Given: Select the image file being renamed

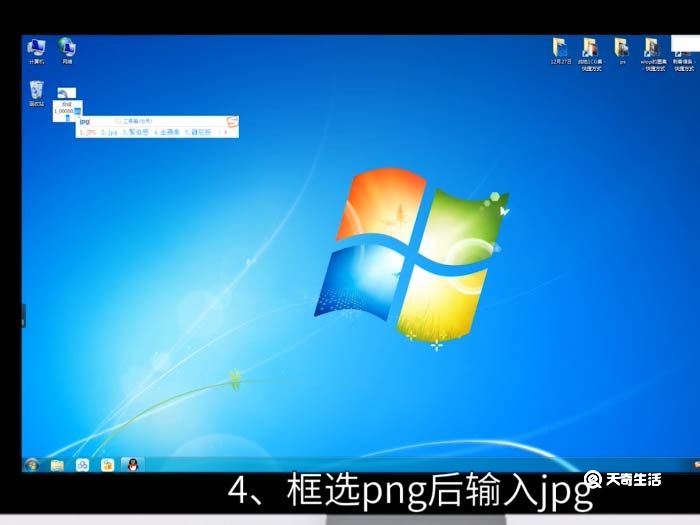Looking at the screenshot, I should [x=67, y=93].
